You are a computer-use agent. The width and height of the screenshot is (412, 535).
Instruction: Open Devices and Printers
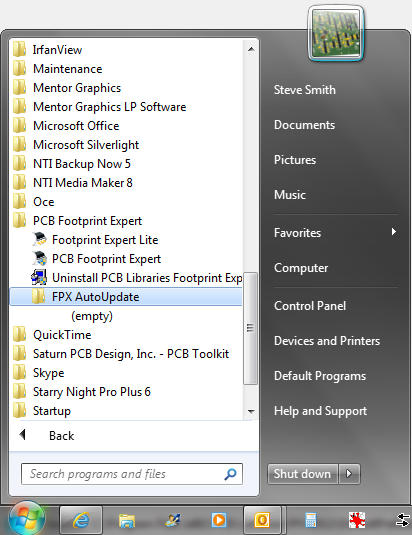pos(327,341)
